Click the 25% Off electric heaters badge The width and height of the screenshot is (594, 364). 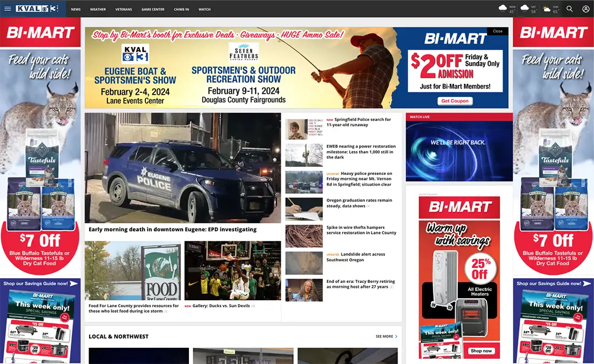[x=480, y=268]
